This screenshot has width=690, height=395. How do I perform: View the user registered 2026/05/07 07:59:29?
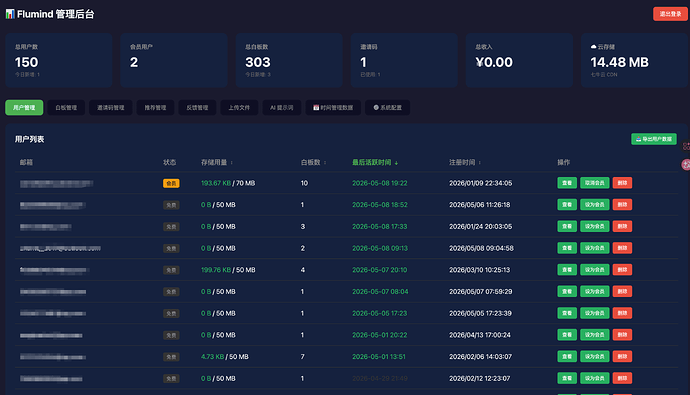coord(567,291)
